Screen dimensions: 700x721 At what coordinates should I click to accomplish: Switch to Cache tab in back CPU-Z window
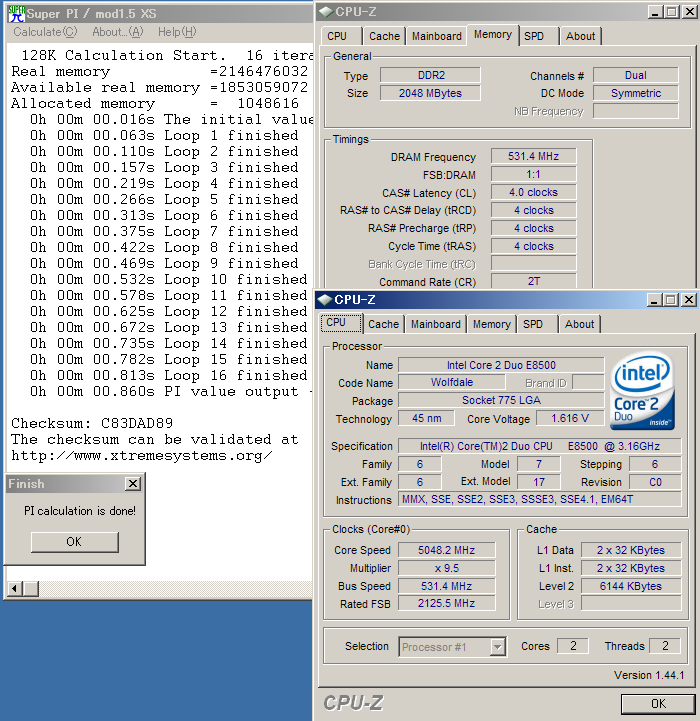384,36
